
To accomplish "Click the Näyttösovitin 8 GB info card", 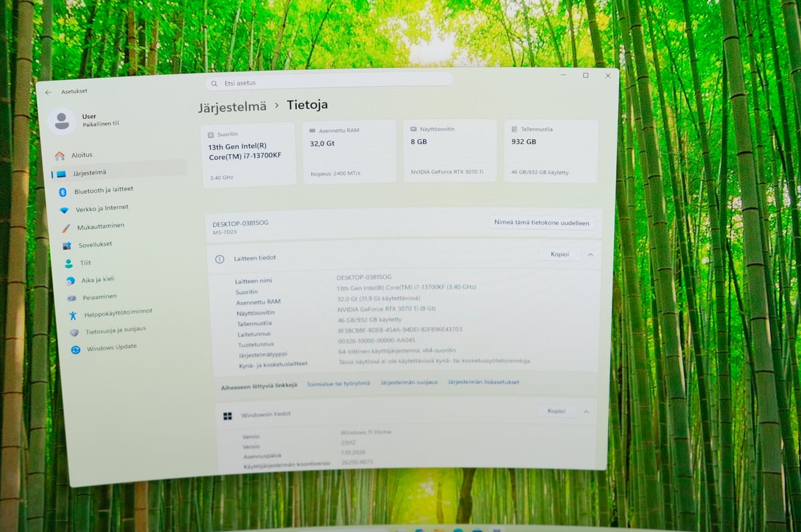I will [x=450, y=152].
